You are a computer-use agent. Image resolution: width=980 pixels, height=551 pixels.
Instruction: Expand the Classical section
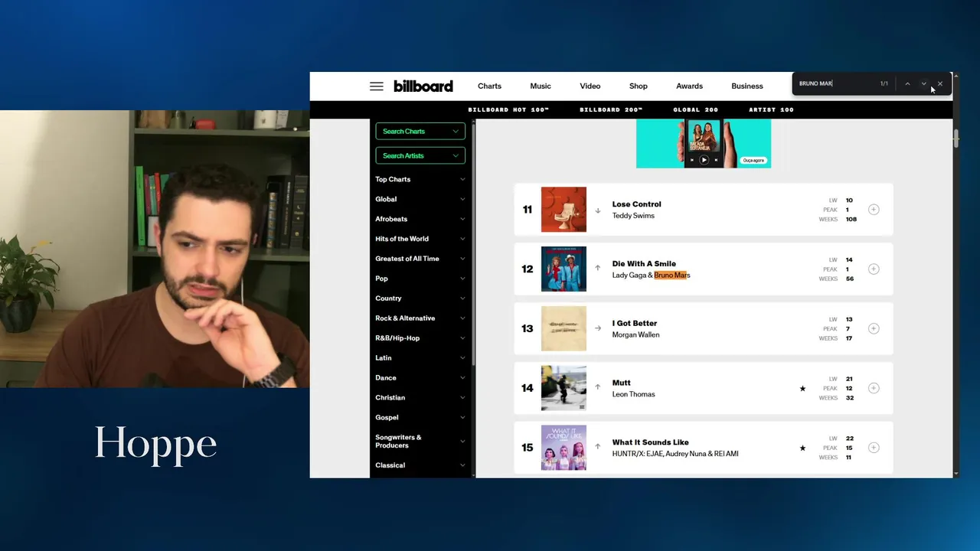pos(420,465)
